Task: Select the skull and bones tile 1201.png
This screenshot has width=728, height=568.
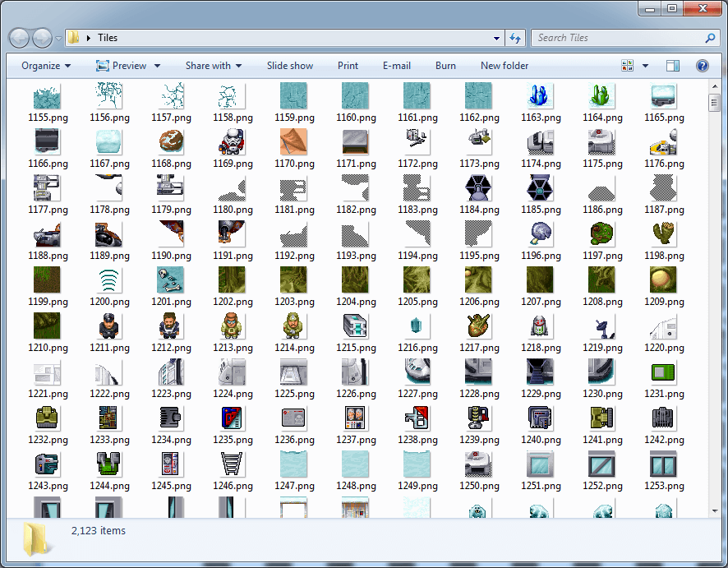Action: tap(171, 280)
